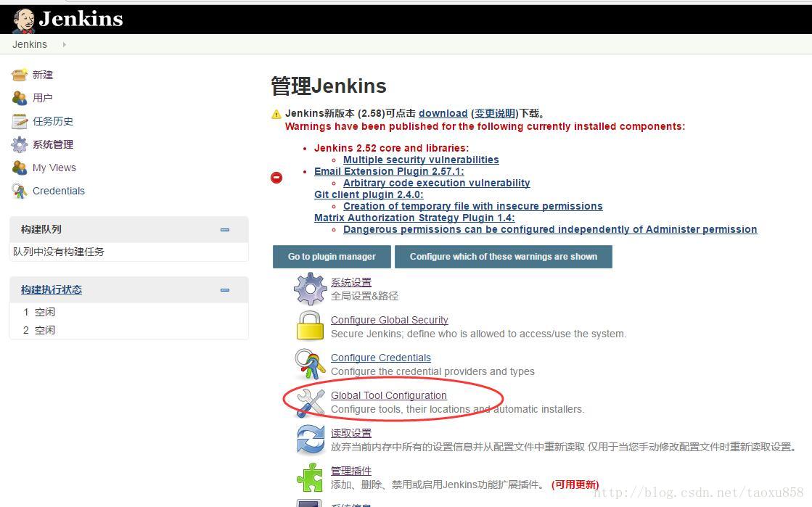812x507 pixels.
Task: Click the Credentials keys icon in sidebar
Action: [x=20, y=191]
